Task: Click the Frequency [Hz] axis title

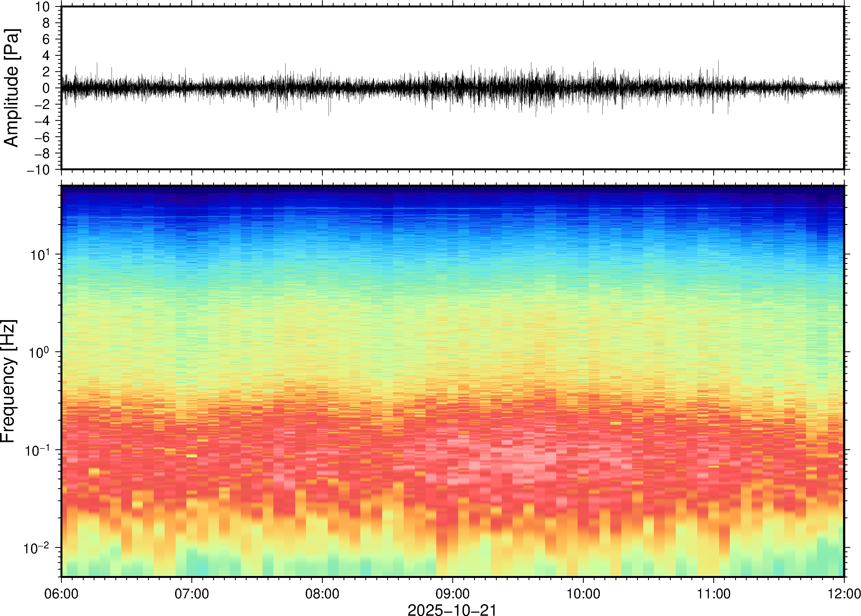Action: (8, 381)
